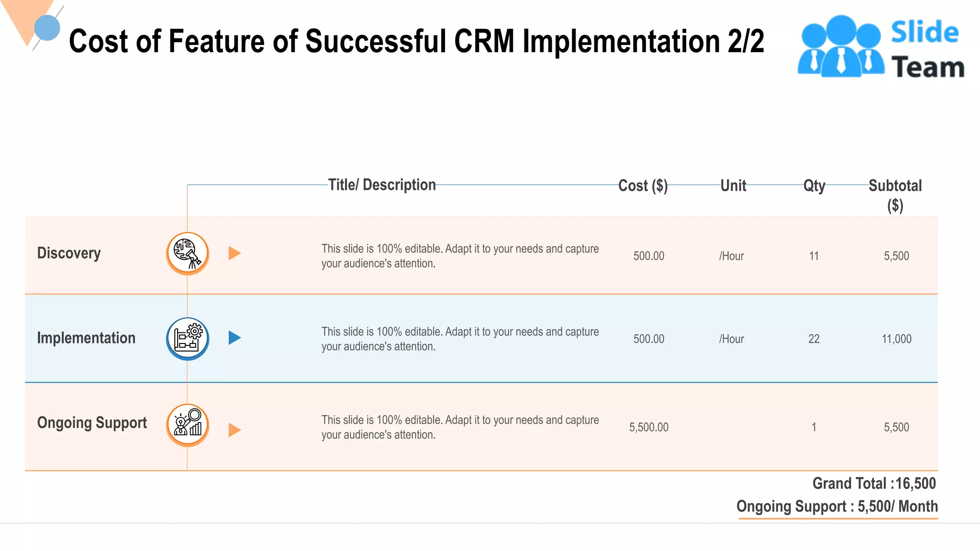Click Ongoing Support : 5,500/ Month text
The image size is (980, 551).
837,506
